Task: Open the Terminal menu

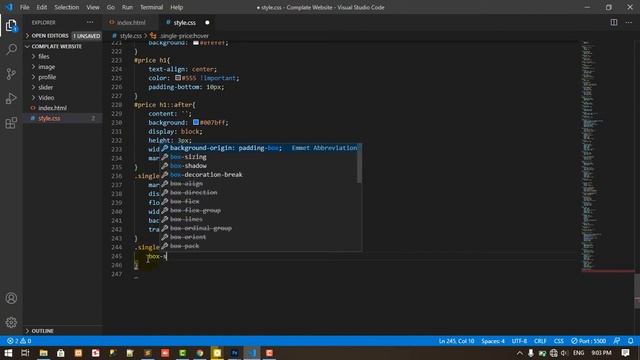Action: point(151,7)
